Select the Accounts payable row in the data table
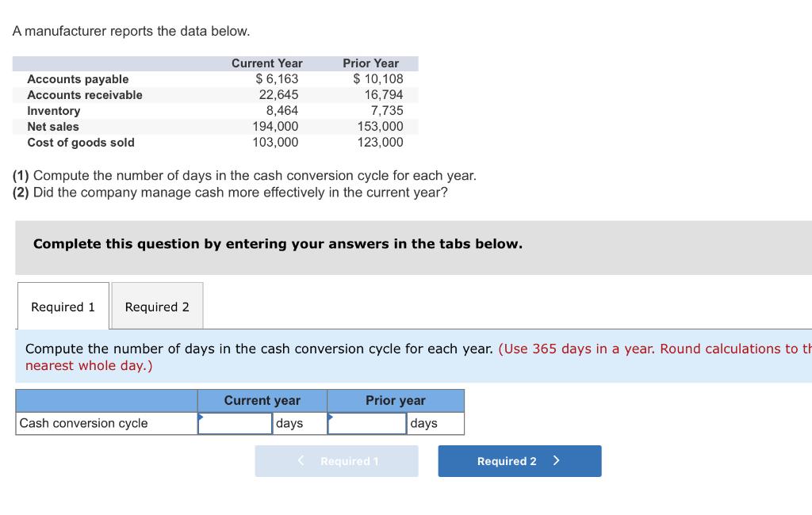The image size is (812, 515). click(79, 79)
